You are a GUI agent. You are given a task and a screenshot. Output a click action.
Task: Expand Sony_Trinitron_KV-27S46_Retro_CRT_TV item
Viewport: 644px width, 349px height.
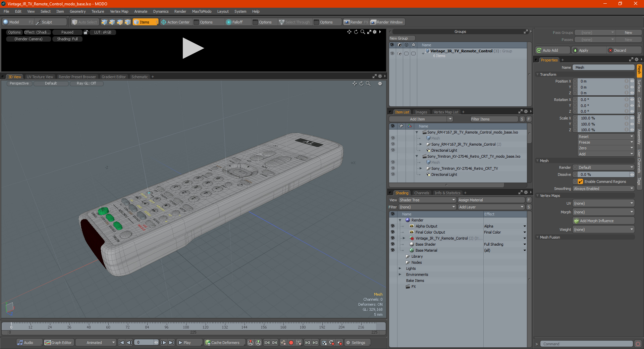coord(421,168)
